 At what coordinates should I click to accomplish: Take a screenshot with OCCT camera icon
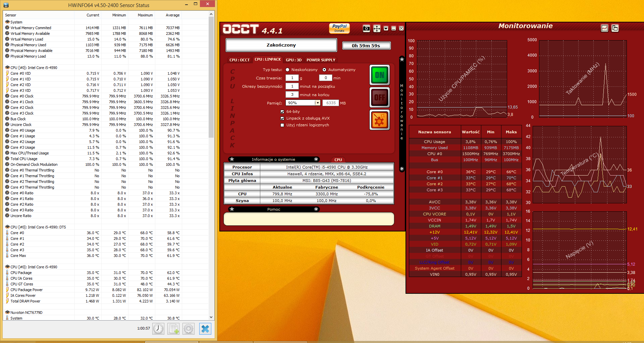(366, 28)
